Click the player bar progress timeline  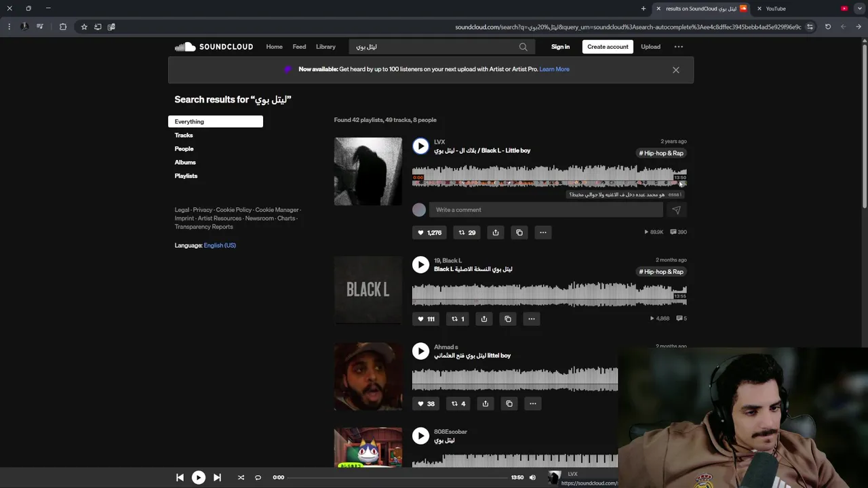click(x=398, y=477)
